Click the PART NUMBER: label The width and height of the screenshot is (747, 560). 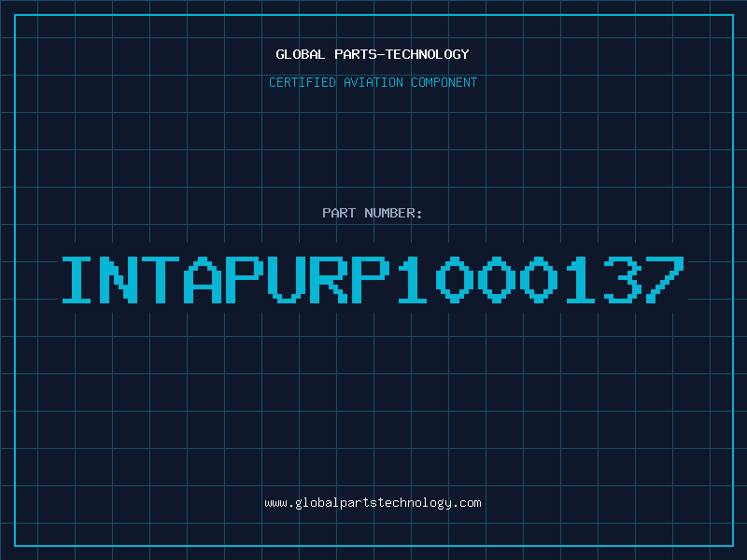[372, 213]
